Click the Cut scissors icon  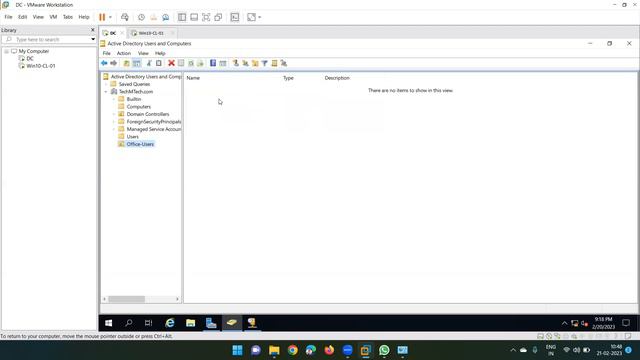pos(149,63)
